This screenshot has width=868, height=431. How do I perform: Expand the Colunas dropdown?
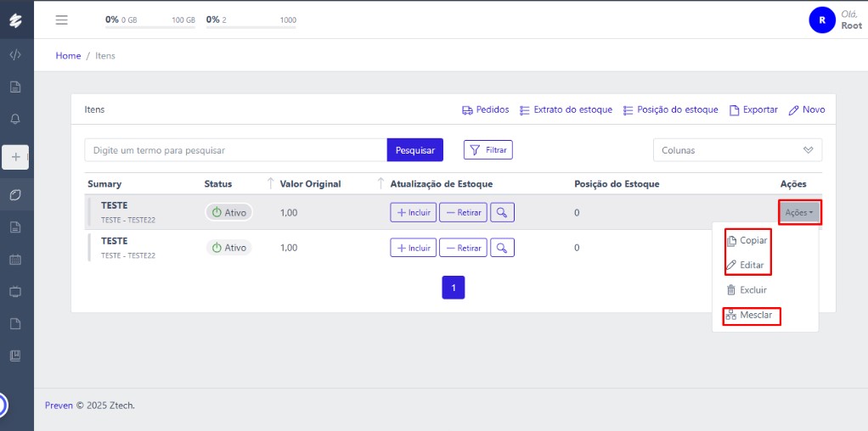(737, 150)
